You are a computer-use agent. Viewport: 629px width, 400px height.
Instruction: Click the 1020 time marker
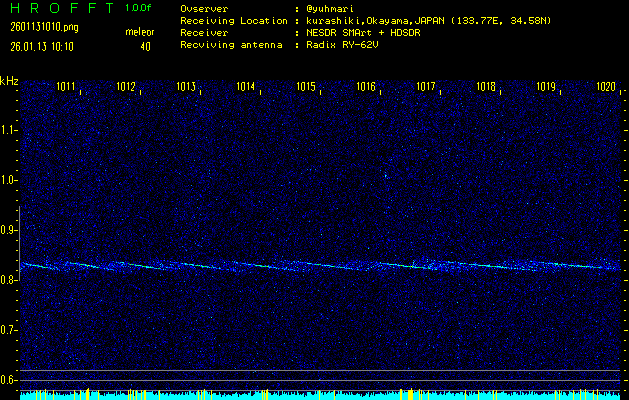pos(605,87)
